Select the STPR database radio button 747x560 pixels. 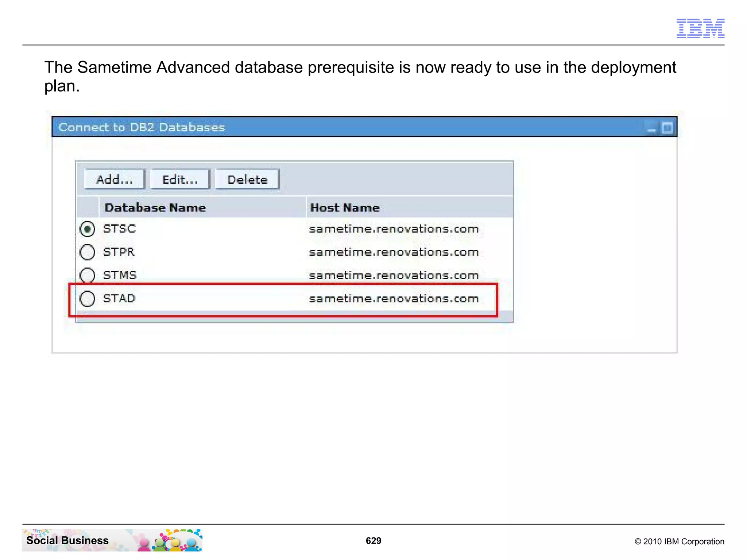click(x=87, y=252)
